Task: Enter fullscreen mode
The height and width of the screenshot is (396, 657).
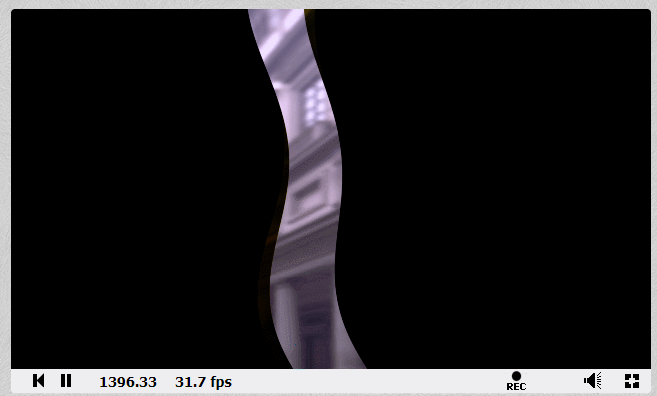Action: 632,381
